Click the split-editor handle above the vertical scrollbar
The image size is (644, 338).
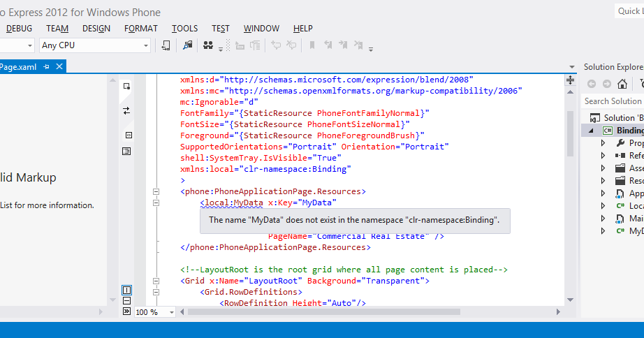[570, 80]
